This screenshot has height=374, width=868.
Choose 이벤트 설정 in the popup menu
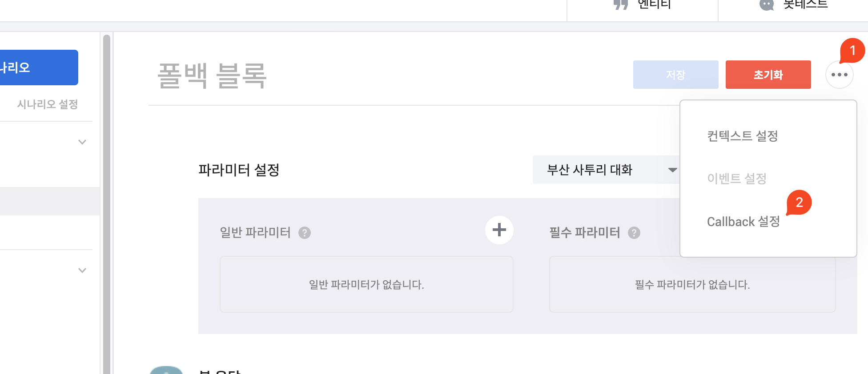(x=736, y=179)
